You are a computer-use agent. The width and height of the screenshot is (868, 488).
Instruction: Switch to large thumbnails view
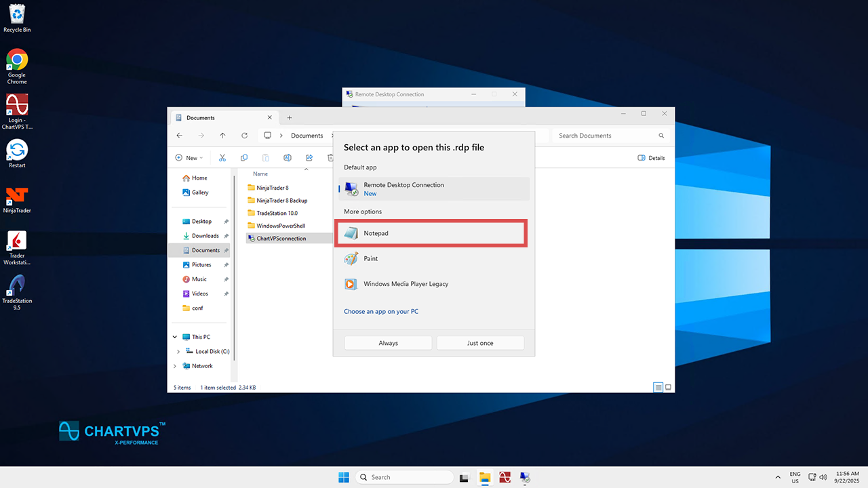[668, 388]
